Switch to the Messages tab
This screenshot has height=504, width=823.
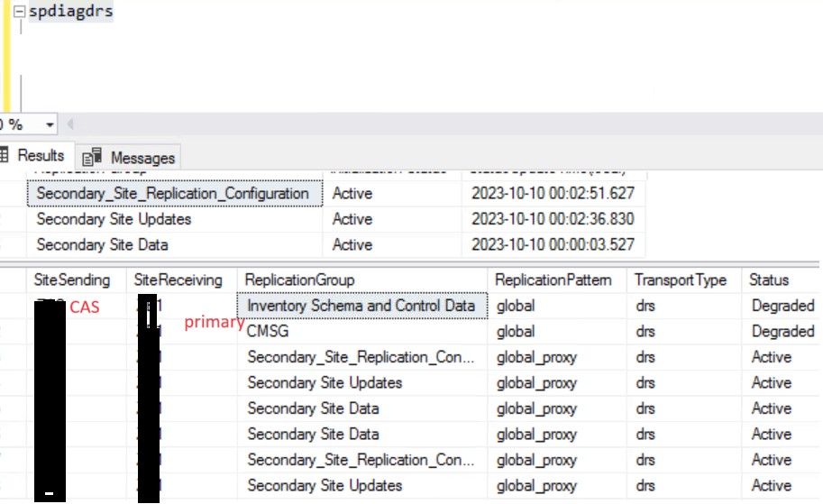click(x=129, y=158)
